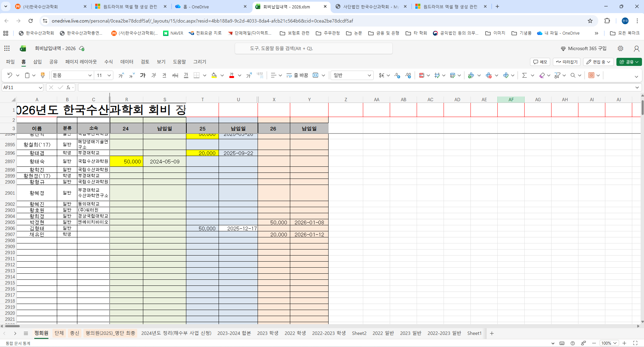Click text alignment icon
Viewport: 644px width, 347px height.
[x=273, y=75]
